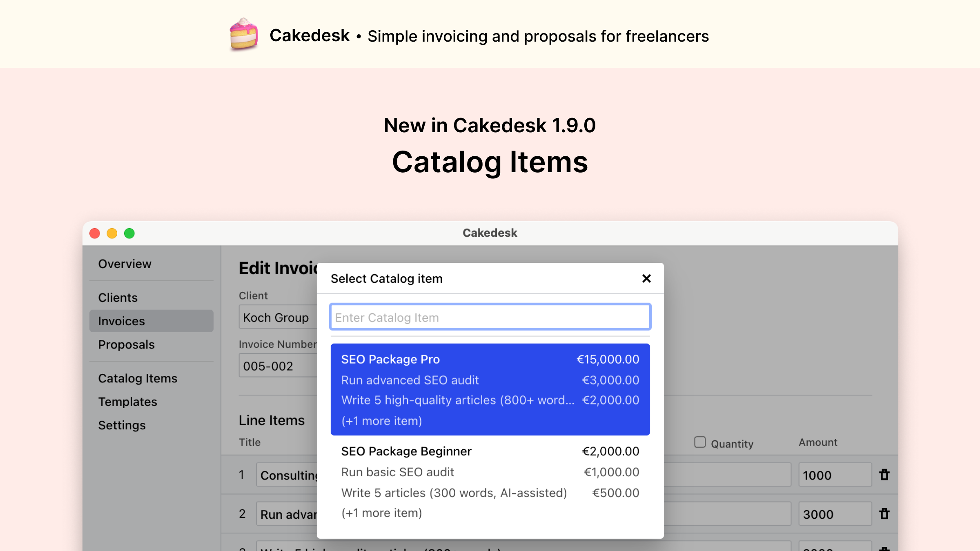Click the green maximize window button
980x551 pixels.
point(129,233)
